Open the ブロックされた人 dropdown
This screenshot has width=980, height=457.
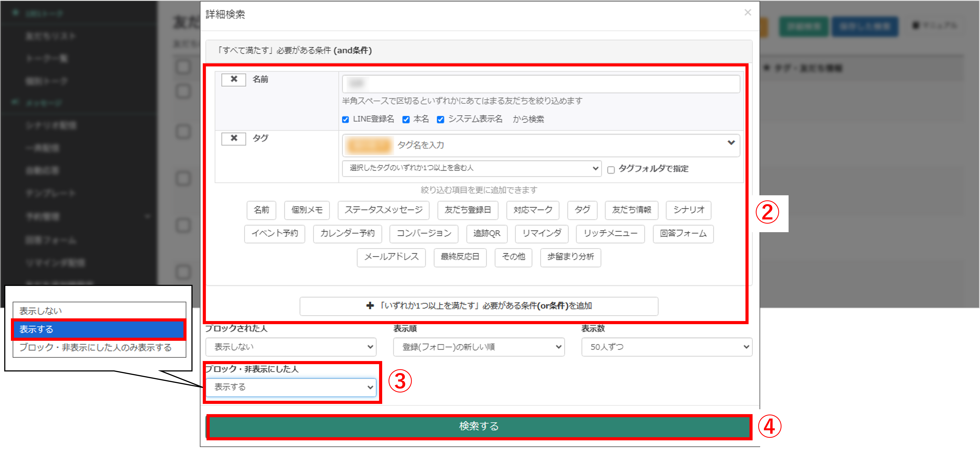pyautogui.click(x=291, y=347)
